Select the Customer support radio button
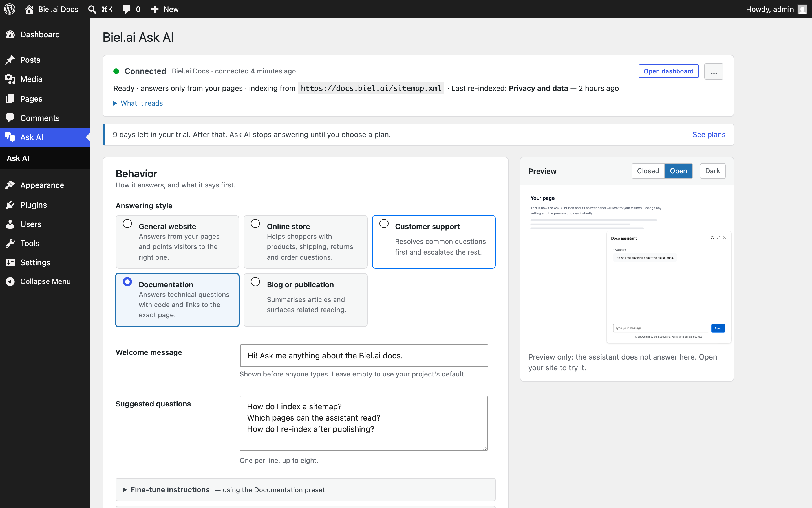Image resolution: width=812 pixels, height=508 pixels. coord(384,224)
